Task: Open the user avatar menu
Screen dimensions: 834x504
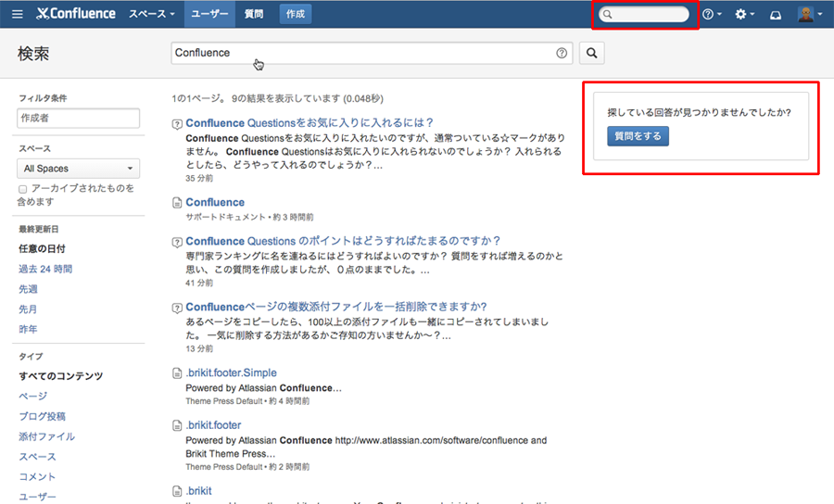Action: click(x=810, y=14)
